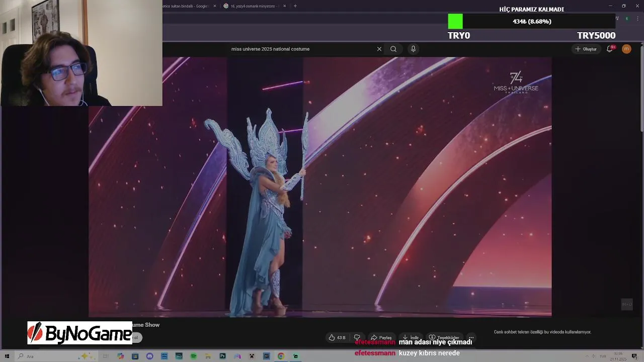644x362 pixels.
Task: Switch to the 'sultan bindalli - Google' tab
Action: [x=186, y=6]
